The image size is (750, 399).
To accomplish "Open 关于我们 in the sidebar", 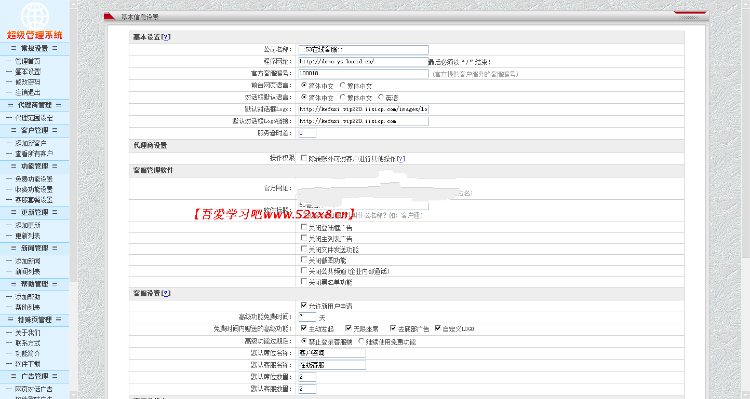I will click(28, 332).
